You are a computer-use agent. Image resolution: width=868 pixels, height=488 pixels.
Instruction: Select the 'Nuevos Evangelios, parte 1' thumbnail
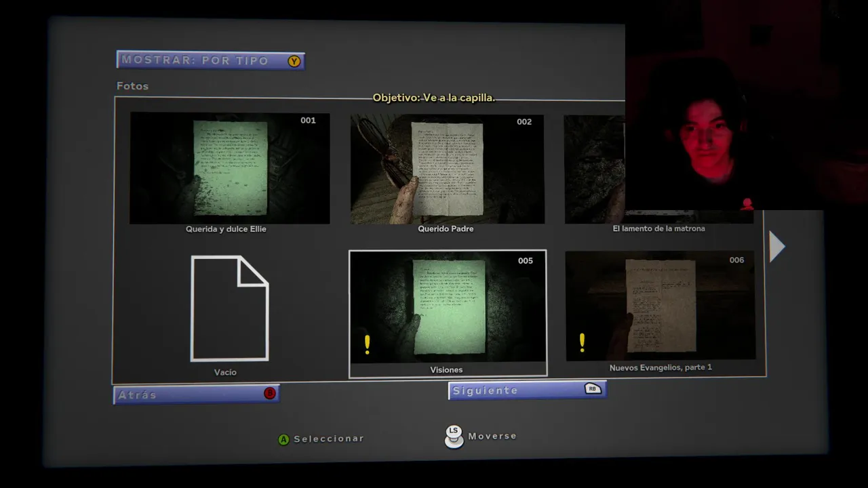(x=660, y=306)
